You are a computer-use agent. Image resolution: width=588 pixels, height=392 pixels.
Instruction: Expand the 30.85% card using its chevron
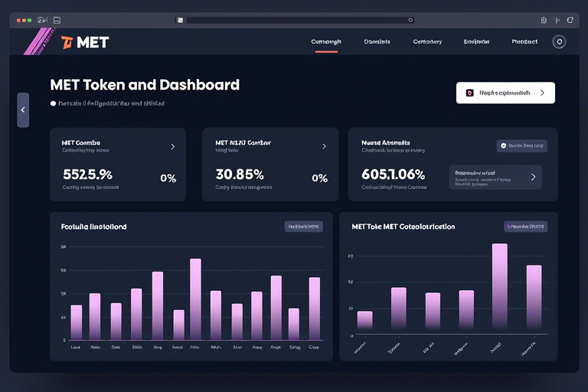tap(324, 146)
